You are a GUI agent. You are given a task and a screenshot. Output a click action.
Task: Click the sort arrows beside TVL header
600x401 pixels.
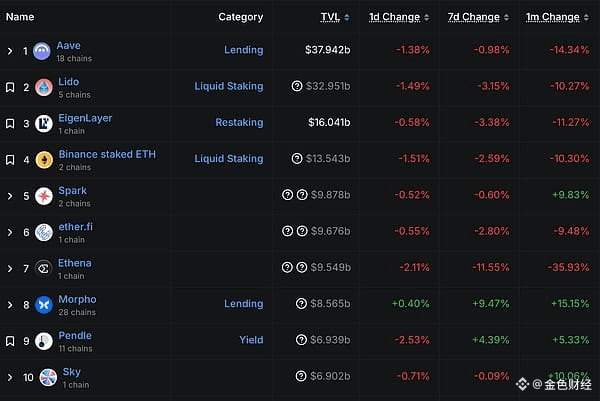(x=349, y=18)
